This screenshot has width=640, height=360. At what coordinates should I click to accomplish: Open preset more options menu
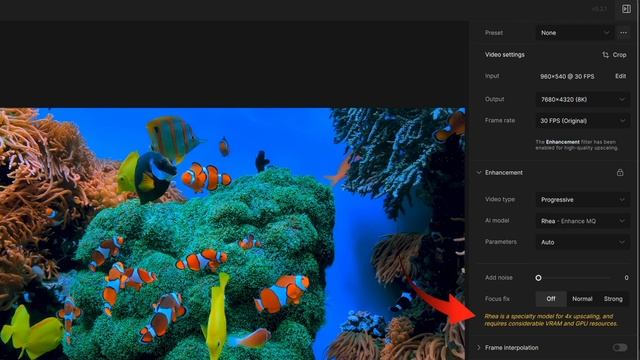point(623,33)
